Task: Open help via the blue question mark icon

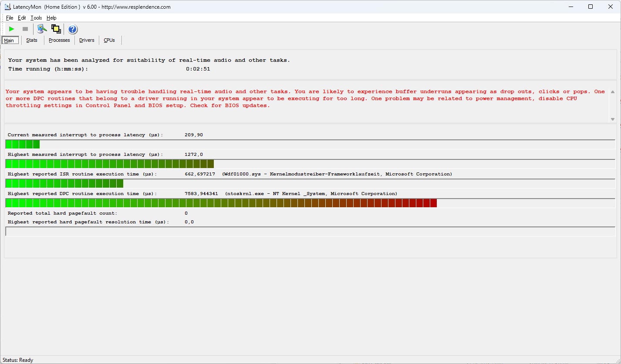Action: [x=73, y=29]
